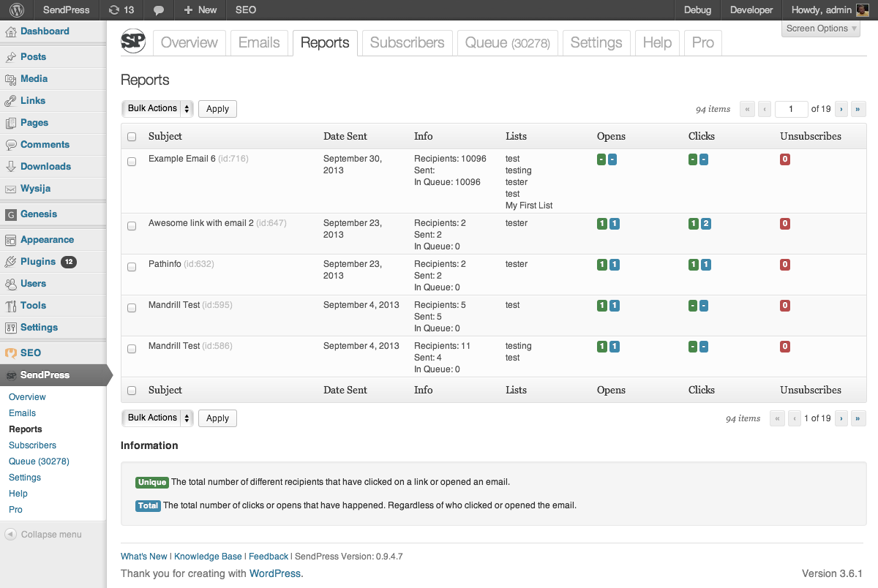The width and height of the screenshot is (878, 588).
Task: Open the bottom Bulk Actions dropdown
Action: [x=157, y=418]
